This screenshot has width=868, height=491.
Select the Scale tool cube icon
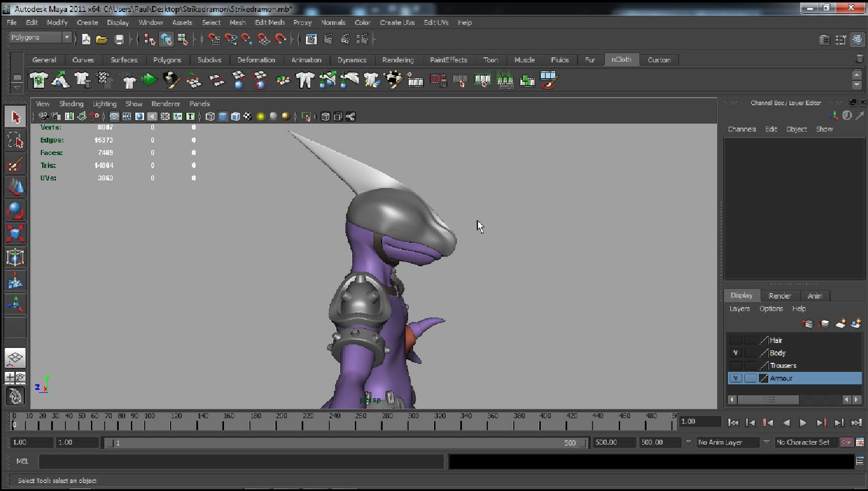pyautogui.click(x=15, y=234)
